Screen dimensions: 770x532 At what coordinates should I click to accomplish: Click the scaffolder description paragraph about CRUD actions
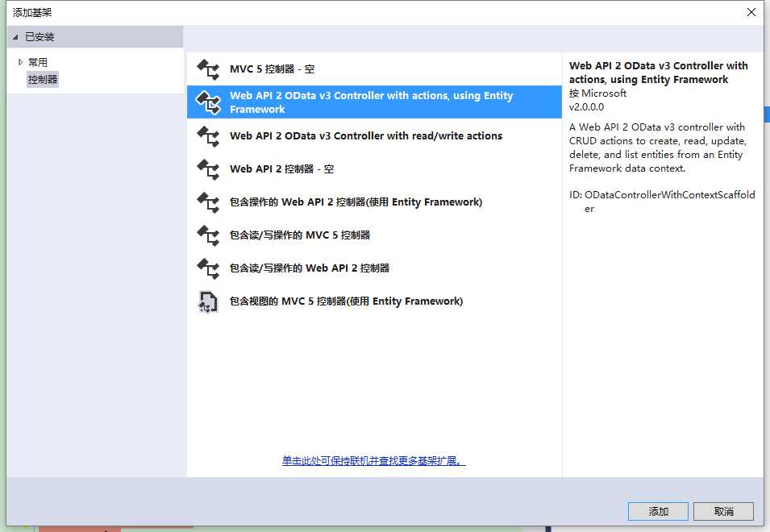coord(658,148)
